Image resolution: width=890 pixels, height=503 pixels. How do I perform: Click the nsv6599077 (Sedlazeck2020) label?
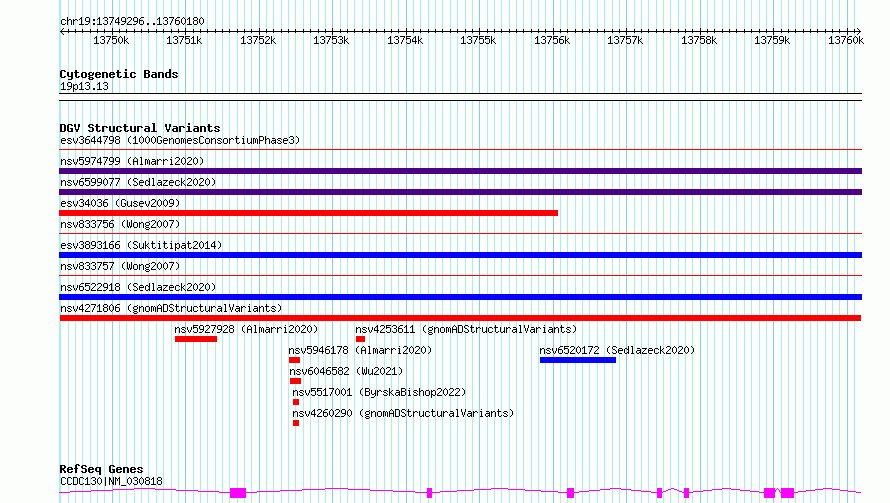pyautogui.click(x=138, y=182)
